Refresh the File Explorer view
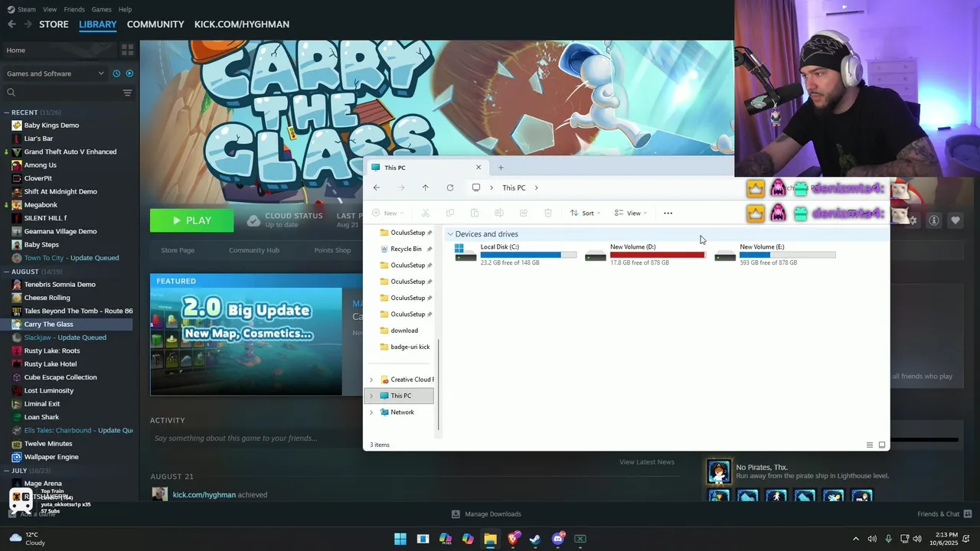The height and width of the screenshot is (551, 980). pos(450,187)
